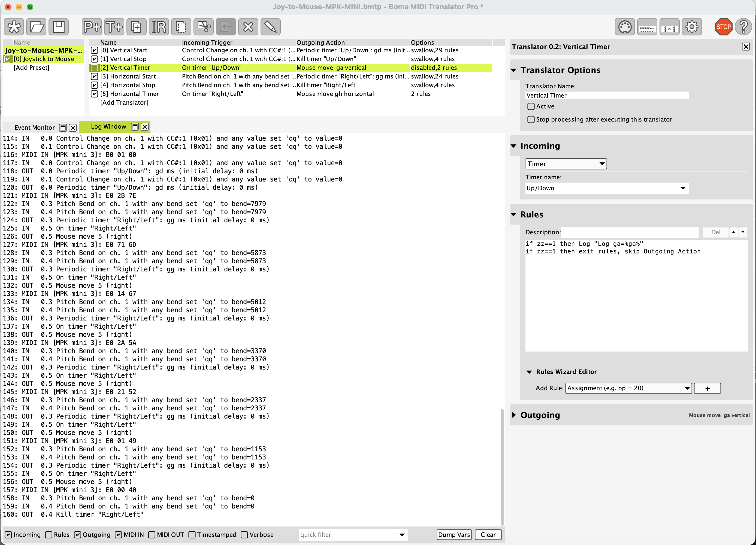Switch to the Event Monitor tab
The image size is (756, 545).
(35, 128)
